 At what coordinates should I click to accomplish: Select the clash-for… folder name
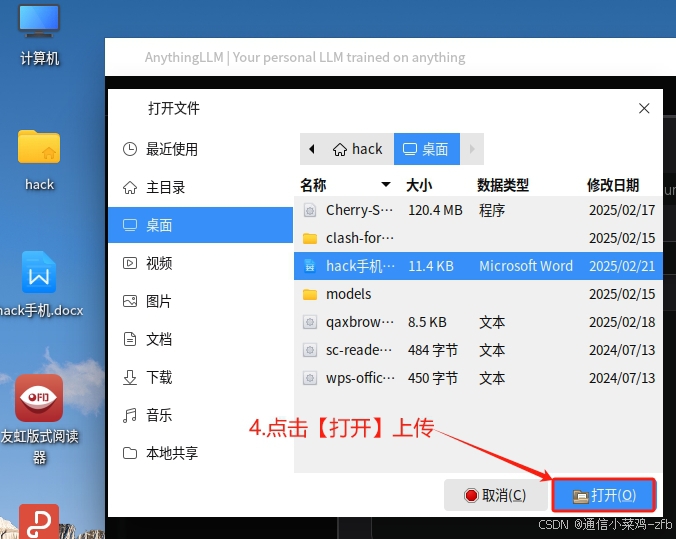tap(360, 238)
